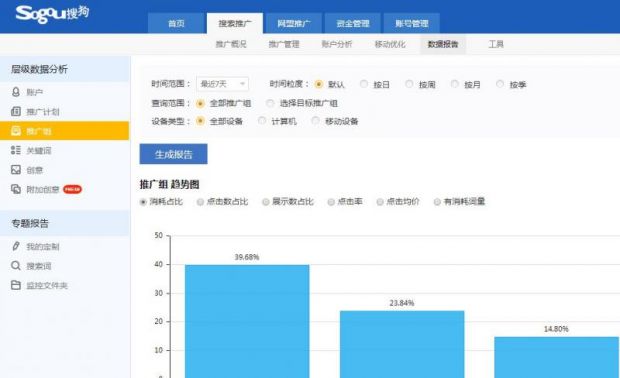
Task: Open 监控文件夹 folder icon
Action: click(x=16, y=285)
